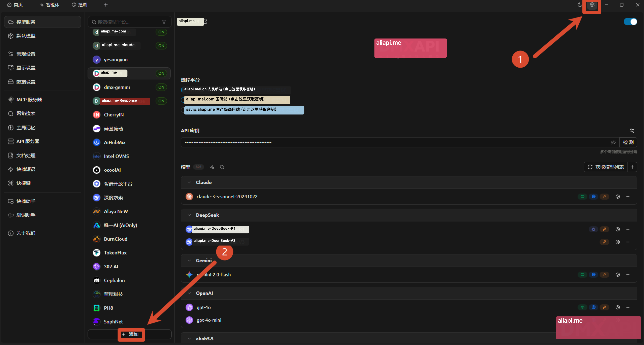Go to the 首页 tab
The height and width of the screenshot is (345, 644).
(x=15, y=5)
